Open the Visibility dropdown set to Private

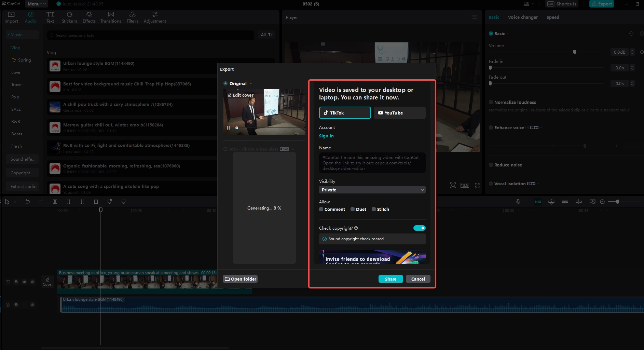(372, 190)
